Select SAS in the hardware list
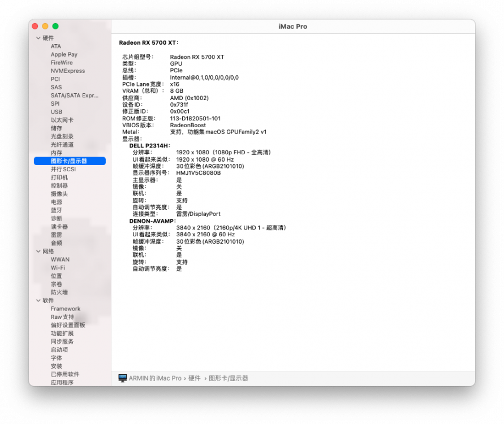Screen dimensions: 504x424 [x=56, y=87]
